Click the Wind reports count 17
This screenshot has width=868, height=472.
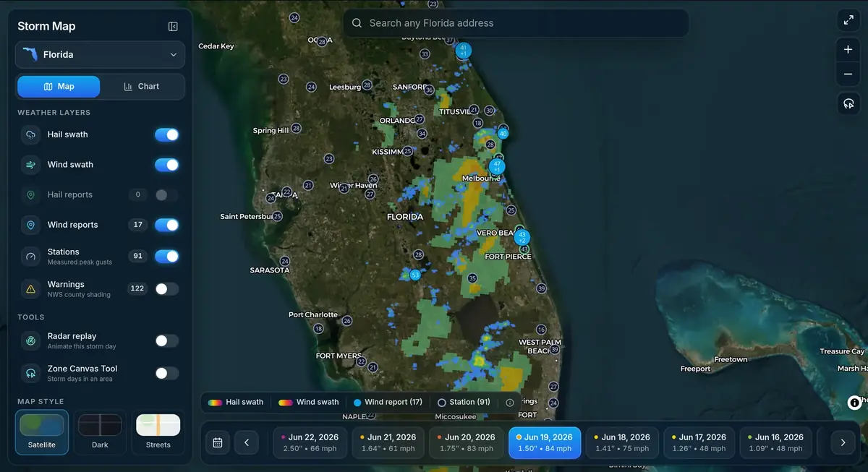[x=137, y=225]
